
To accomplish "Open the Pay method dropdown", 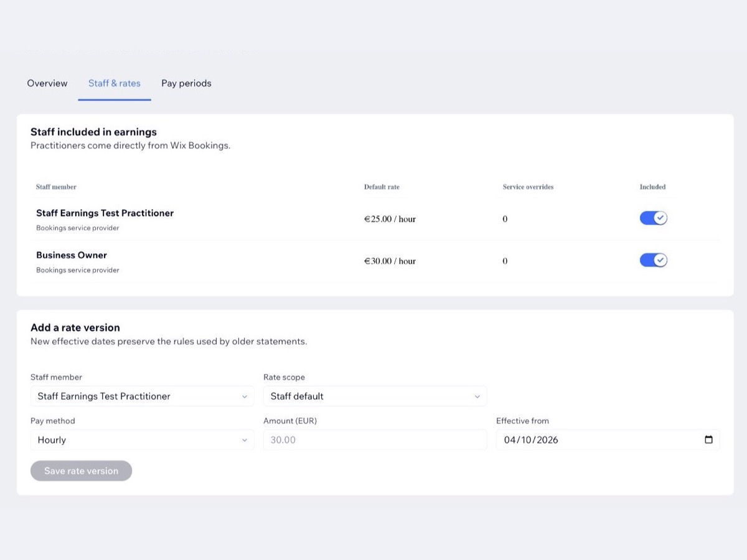I will 142,440.
